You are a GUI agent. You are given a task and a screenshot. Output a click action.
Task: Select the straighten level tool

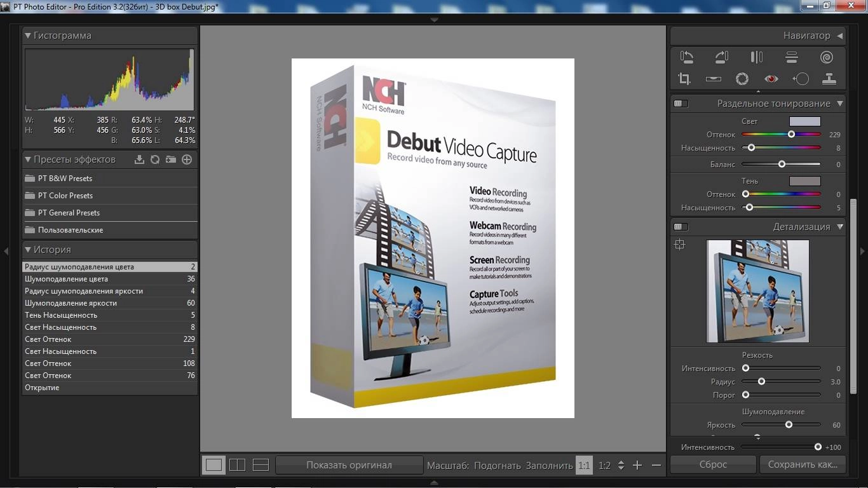713,79
